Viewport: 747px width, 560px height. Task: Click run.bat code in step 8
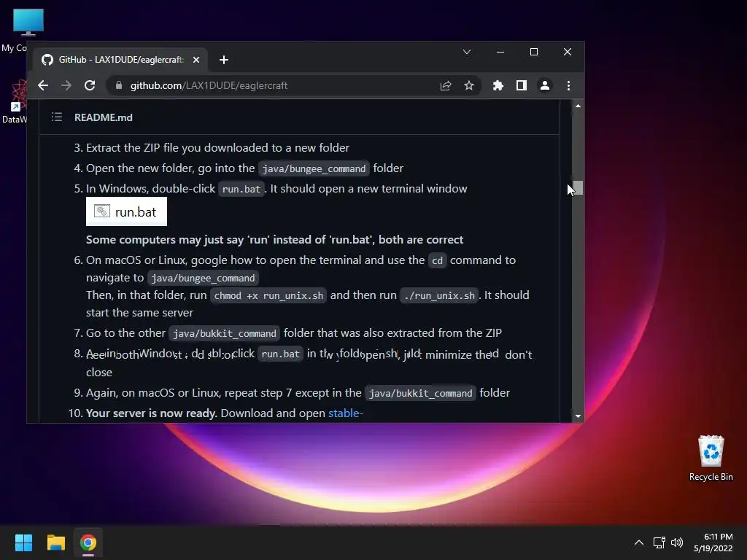pos(280,354)
